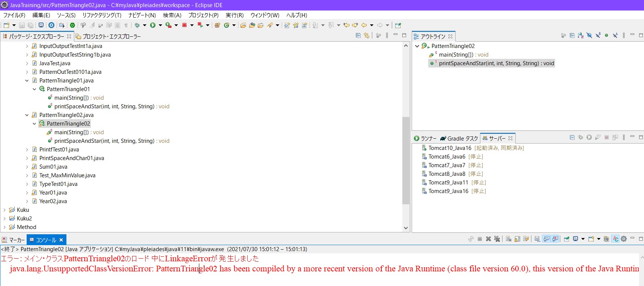Click the console settings gear icon

(x=624, y=239)
